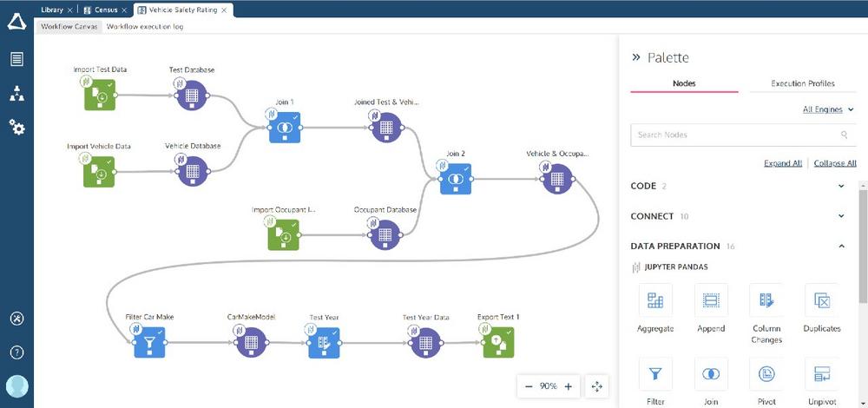Viewport: 868px width, 408px height.
Task: Expand the CONNECT section chevron
Action: (841, 216)
